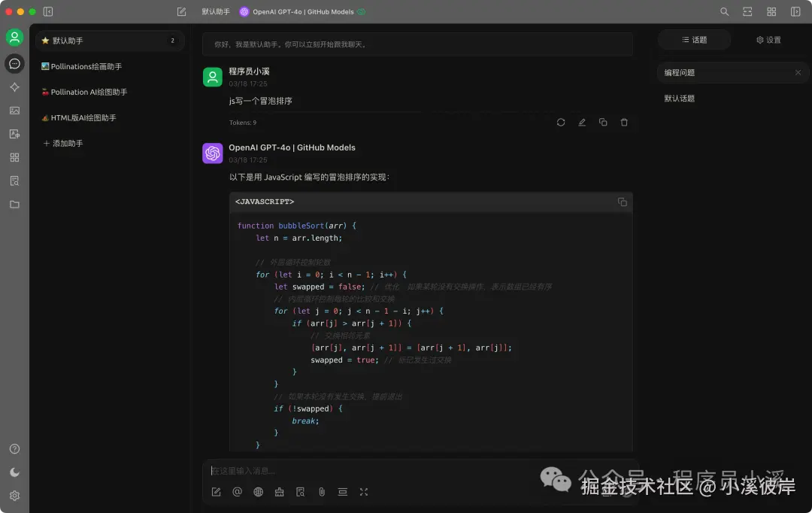Screen dimensions: 812x513
Task: Open the OpenAI GPT-4o model selector
Action: [302, 11]
